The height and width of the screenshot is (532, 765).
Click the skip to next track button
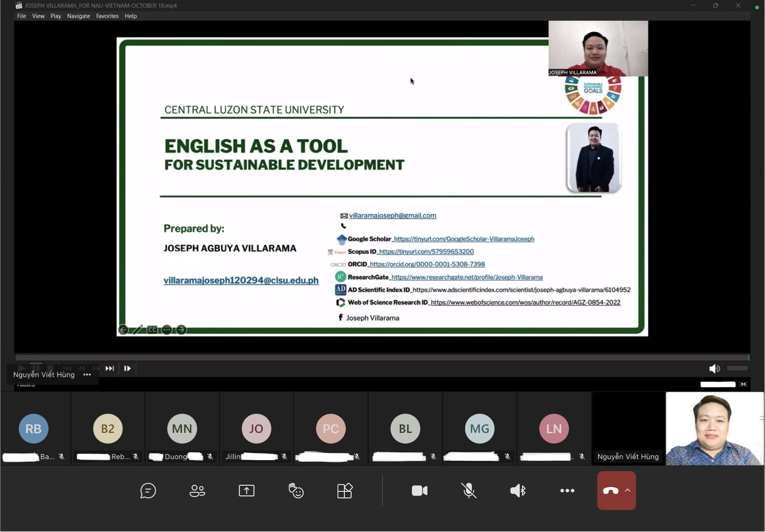(109, 368)
